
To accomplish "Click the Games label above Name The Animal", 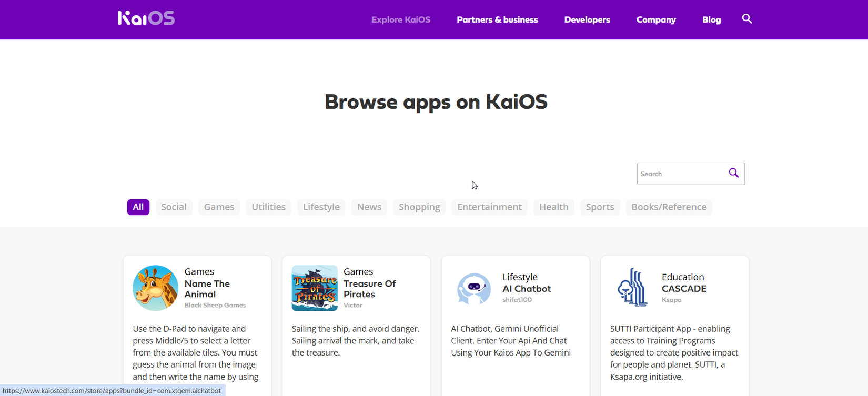I will [x=199, y=271].
